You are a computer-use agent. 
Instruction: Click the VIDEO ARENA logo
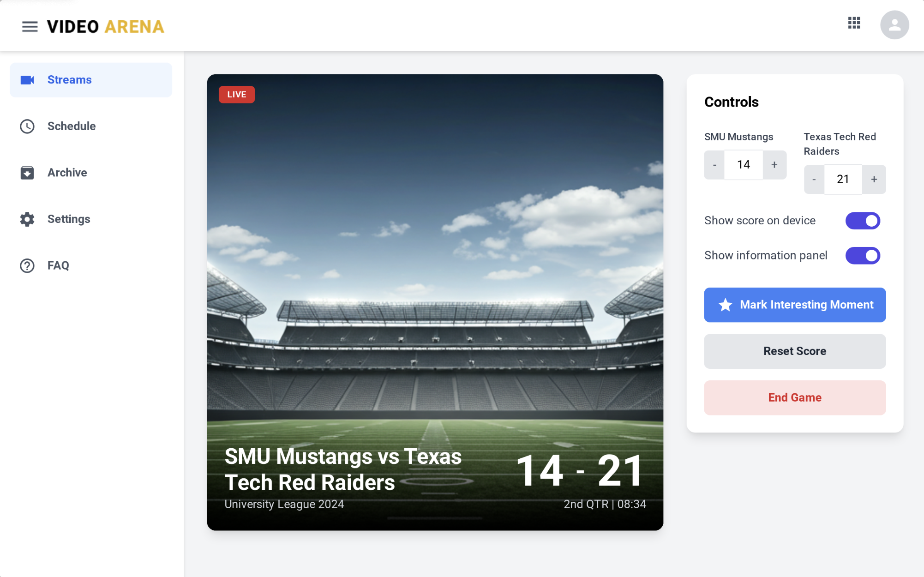coord(106,27)
